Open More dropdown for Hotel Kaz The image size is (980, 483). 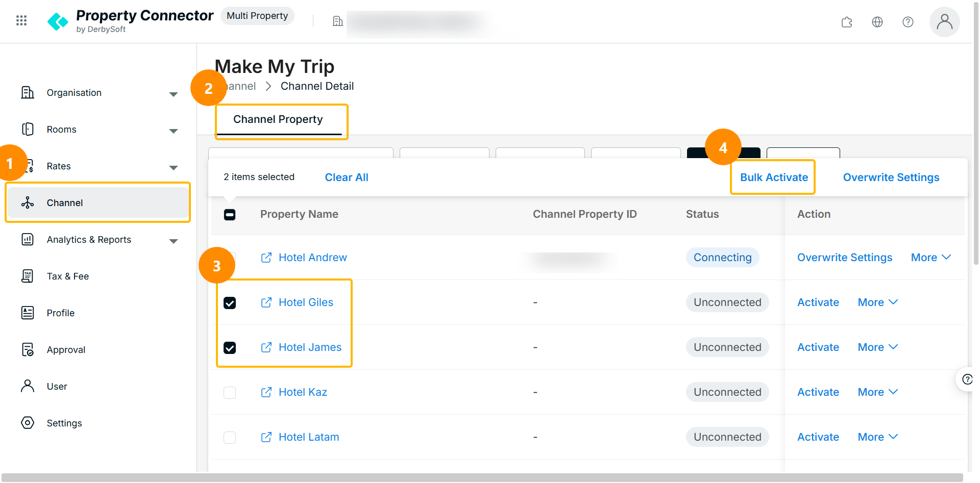click(x=878, y=392)
